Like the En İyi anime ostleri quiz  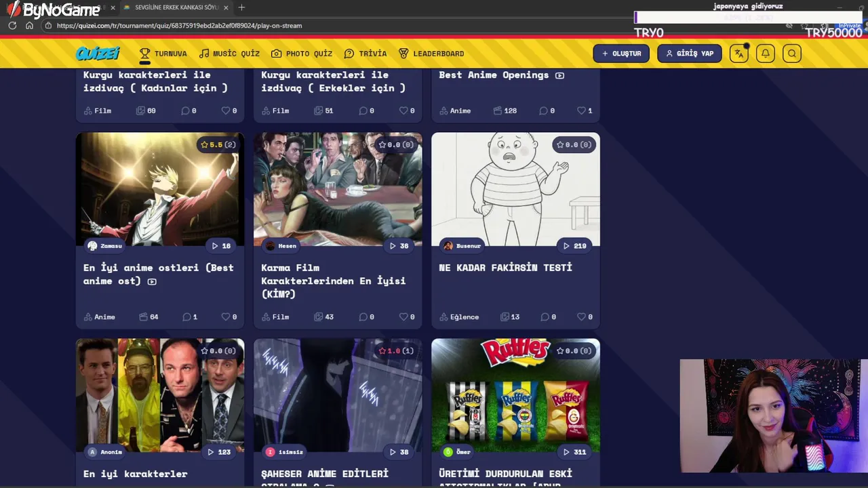pyautogui.click(x=229, y=317)
